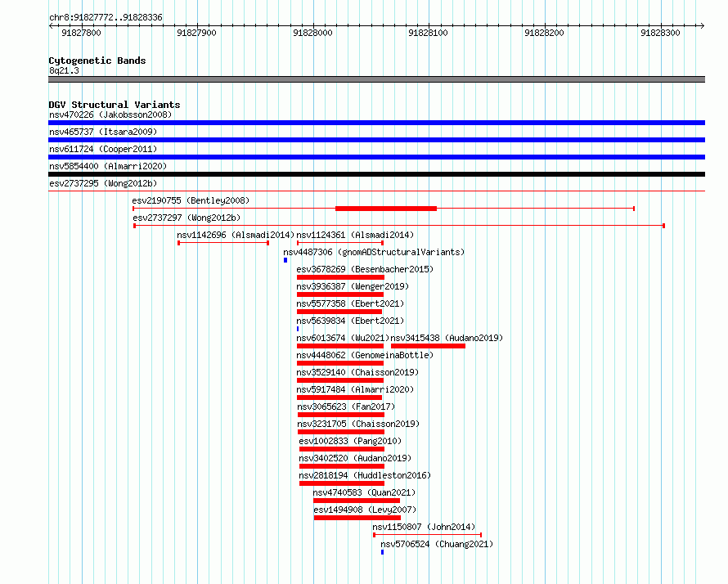Click the small blue marker under nsv5639834
Viewport: 728px width, 584px height.
[298, 329]
